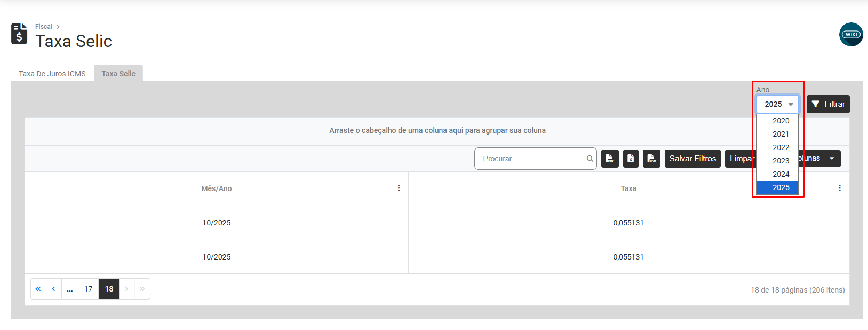Switch to Taxa De Juros ICMS tab
Screen dimensions: 868x330
52,74
